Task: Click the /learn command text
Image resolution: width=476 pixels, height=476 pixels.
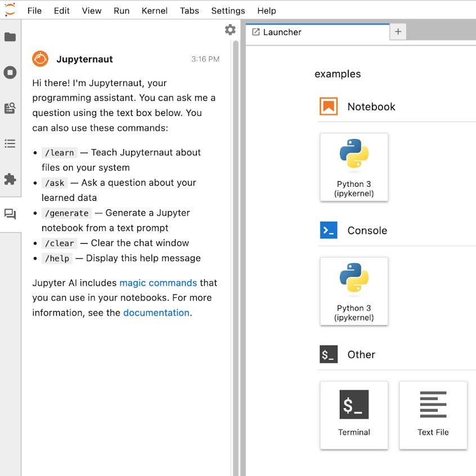Action: click(x=60, y=152)
